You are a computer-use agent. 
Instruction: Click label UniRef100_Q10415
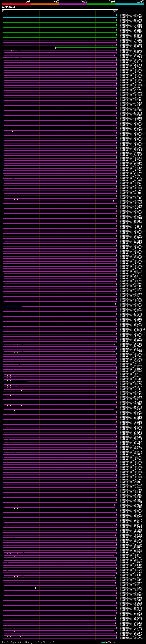[131, 630]
